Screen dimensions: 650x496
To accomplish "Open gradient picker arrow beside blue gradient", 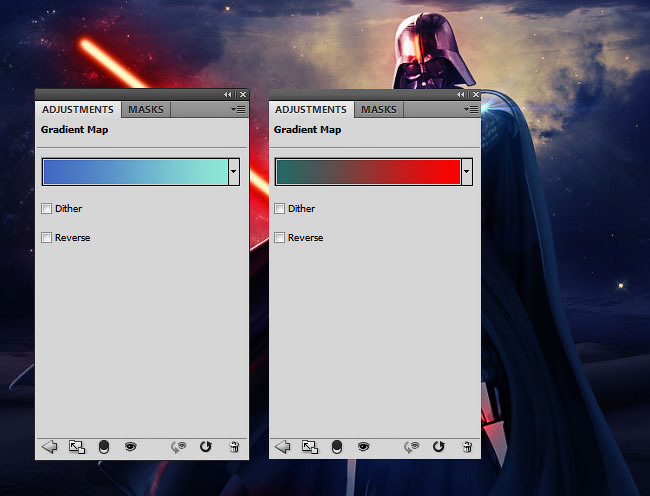I will (x=234, y=172).
